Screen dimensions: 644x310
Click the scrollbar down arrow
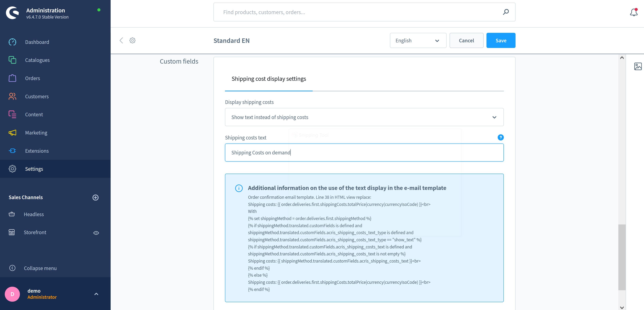pyautogui.click(x=622, y=307)
